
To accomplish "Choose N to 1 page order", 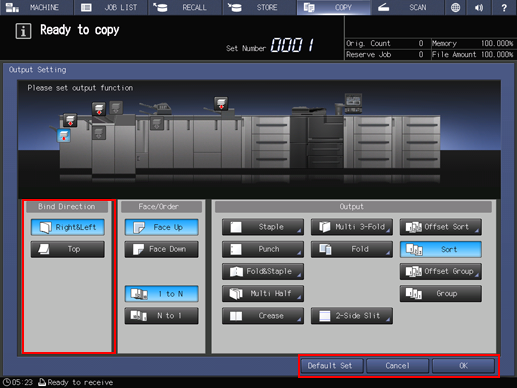I will click(162, 316).
